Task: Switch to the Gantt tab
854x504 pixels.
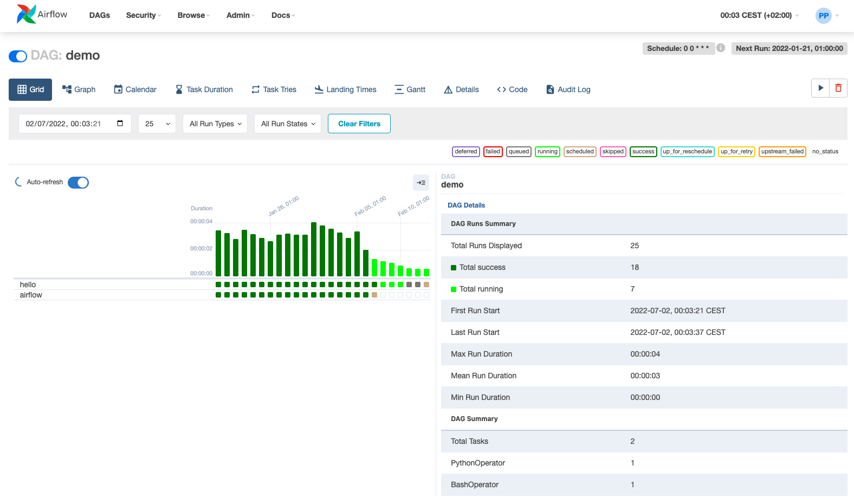Action: [410, 89]
